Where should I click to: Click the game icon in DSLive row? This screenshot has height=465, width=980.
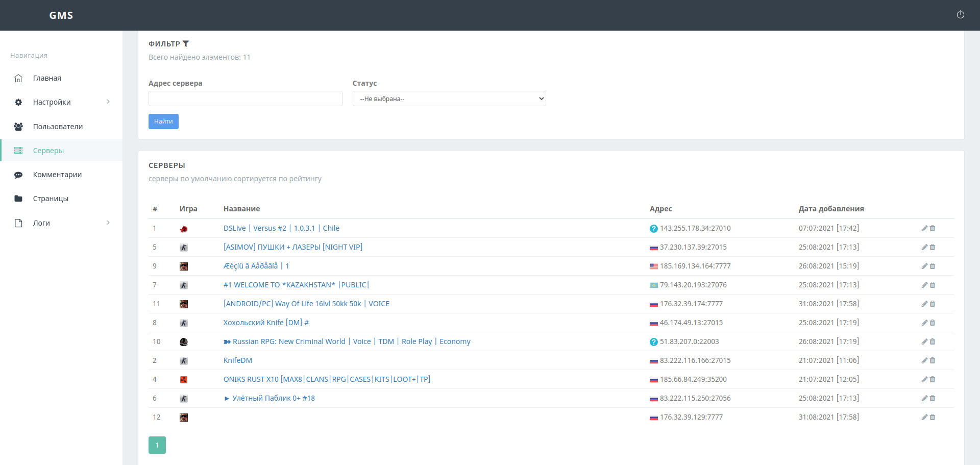coord(184,229)
